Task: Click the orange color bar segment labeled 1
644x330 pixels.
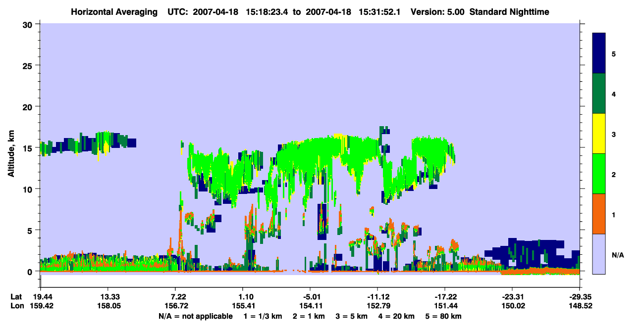Action: coord(599,214)
